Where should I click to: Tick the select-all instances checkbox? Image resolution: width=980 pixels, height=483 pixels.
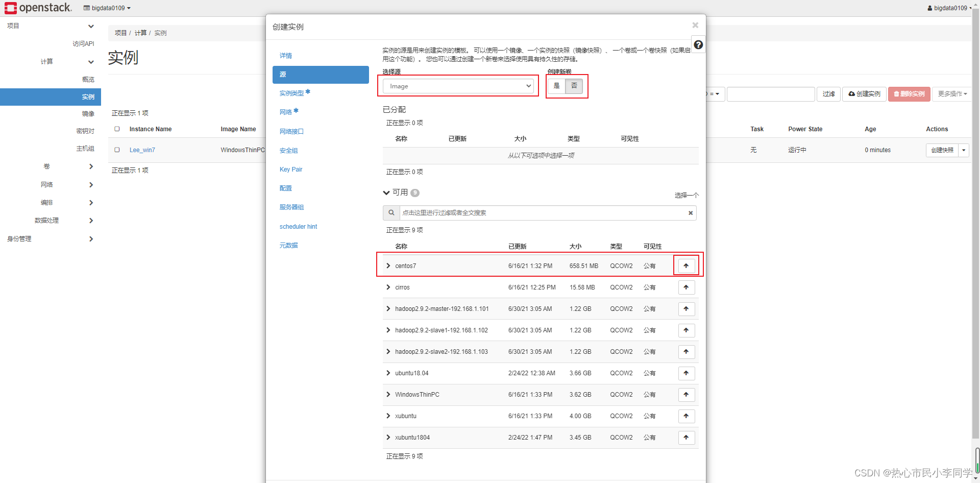point(117,129)
